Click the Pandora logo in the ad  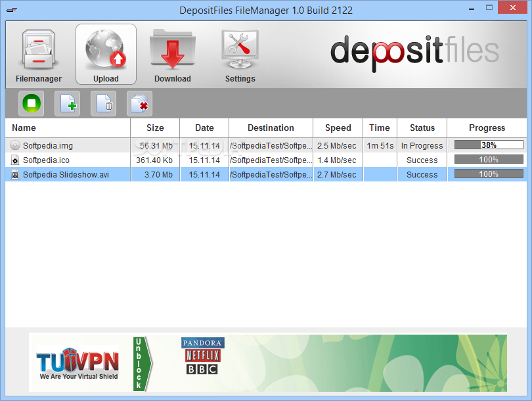[x=202, y=343]
